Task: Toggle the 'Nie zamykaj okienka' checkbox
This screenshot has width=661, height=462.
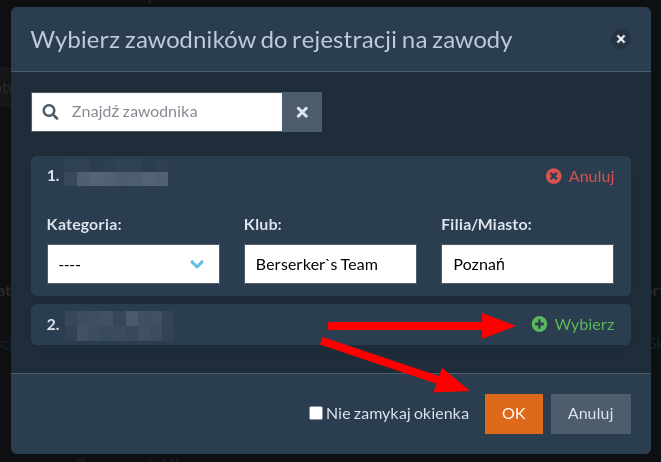Action: [316, 413]
